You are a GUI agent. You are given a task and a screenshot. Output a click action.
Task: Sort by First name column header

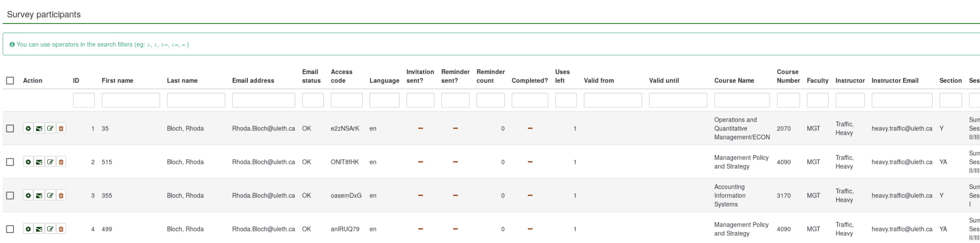tap(117, 81)
